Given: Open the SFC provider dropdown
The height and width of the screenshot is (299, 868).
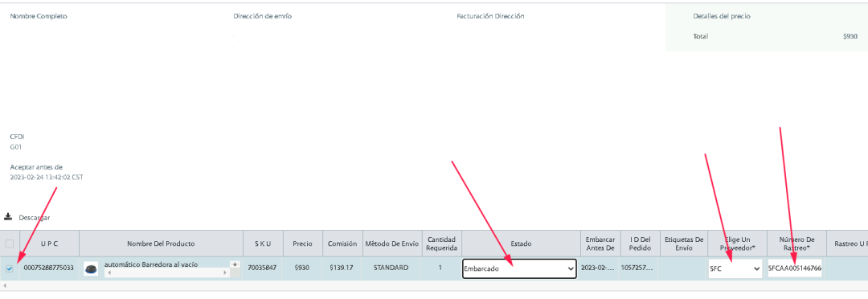Looking at the screenshot, I should pos(735,268).
